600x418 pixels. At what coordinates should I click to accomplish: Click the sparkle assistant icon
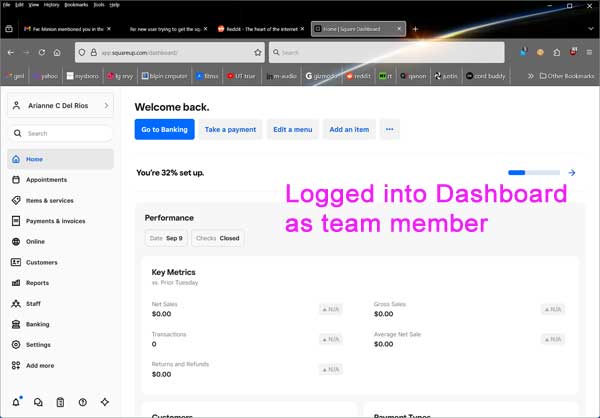coord(104,402)
